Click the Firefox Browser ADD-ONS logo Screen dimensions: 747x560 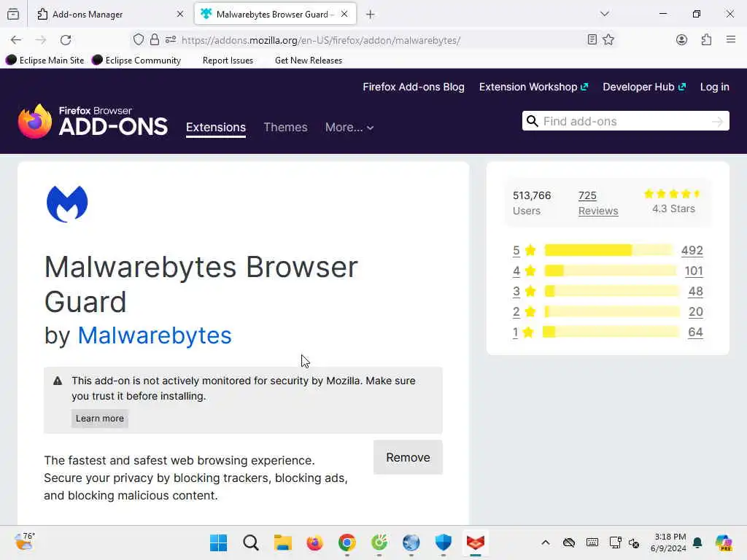[93, 122]
